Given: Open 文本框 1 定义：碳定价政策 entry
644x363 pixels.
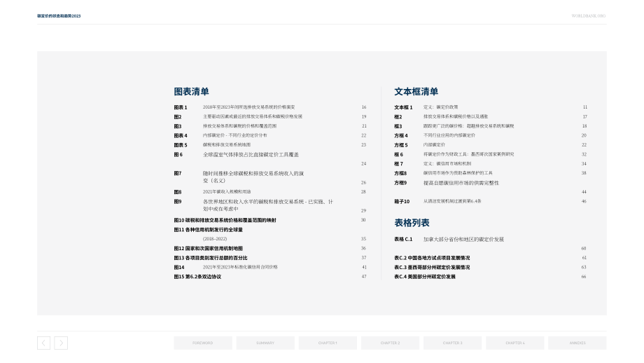Looking at the screenshot, I should pyautogui.click(x=491, y=107).
